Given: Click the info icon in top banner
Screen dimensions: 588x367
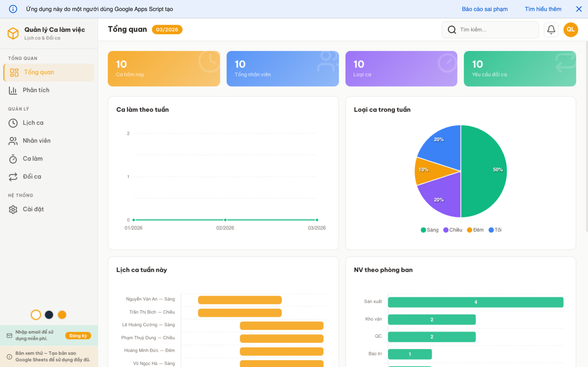Looking at the screenshot, I should coord(13,9).
